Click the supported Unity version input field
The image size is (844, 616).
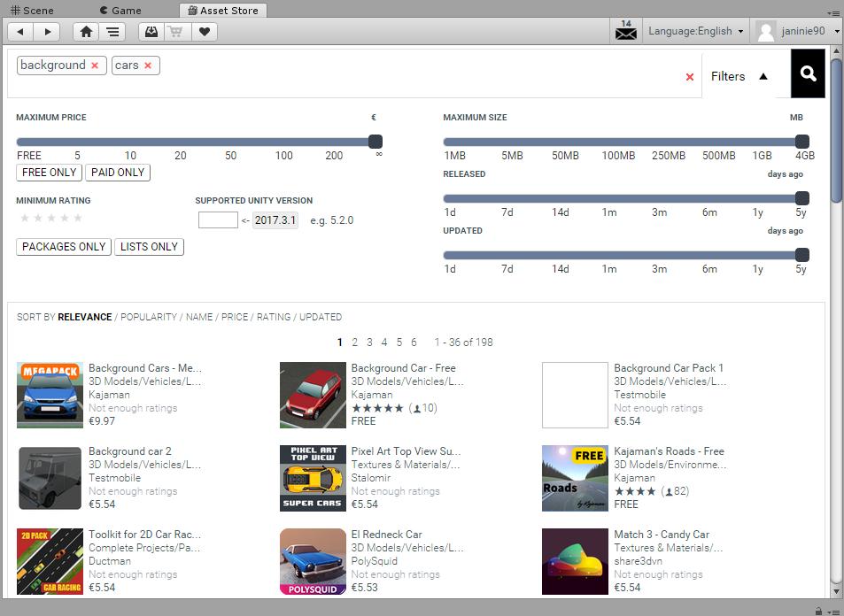[218, 220]
